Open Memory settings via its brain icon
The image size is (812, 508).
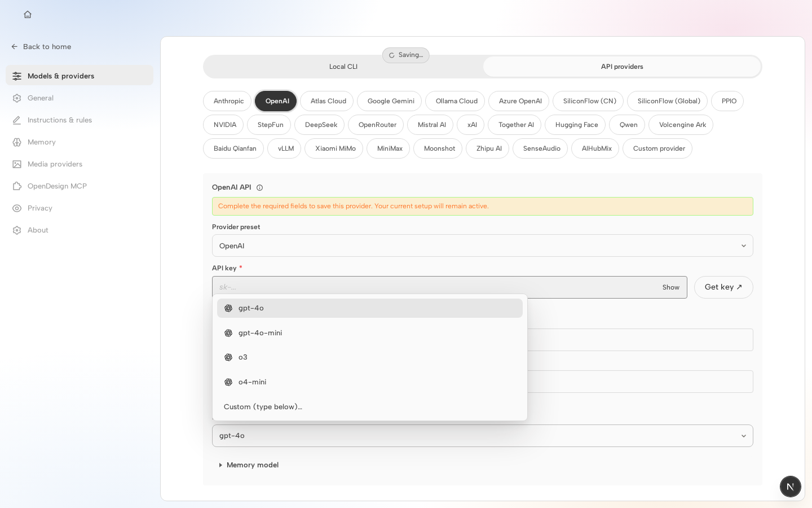[x=17, y=142]
